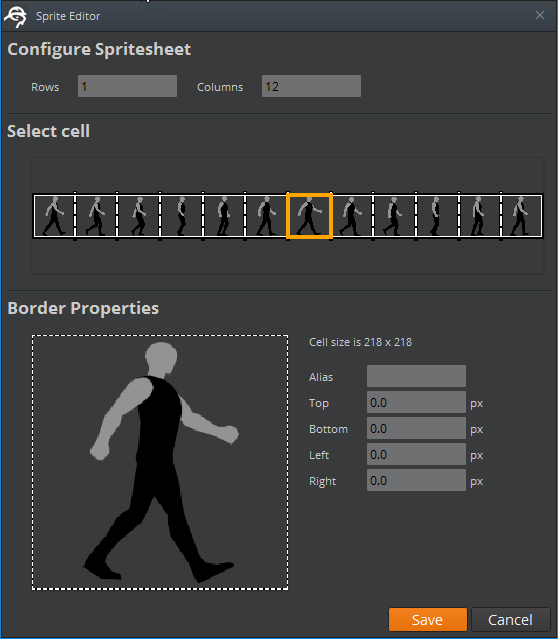Select the fifth sprite cell

pyautogui.click(x=224, y=216)
